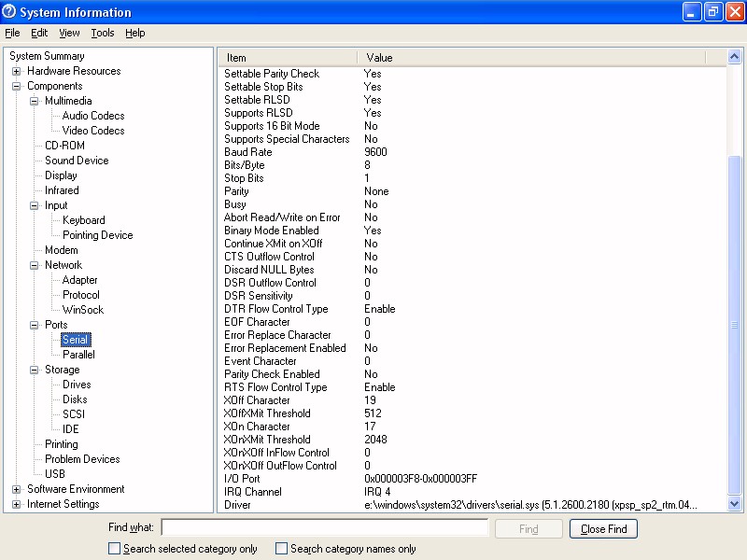Expand the Hardware Resources tree node
747x560 pixels.
click(17, 71)
